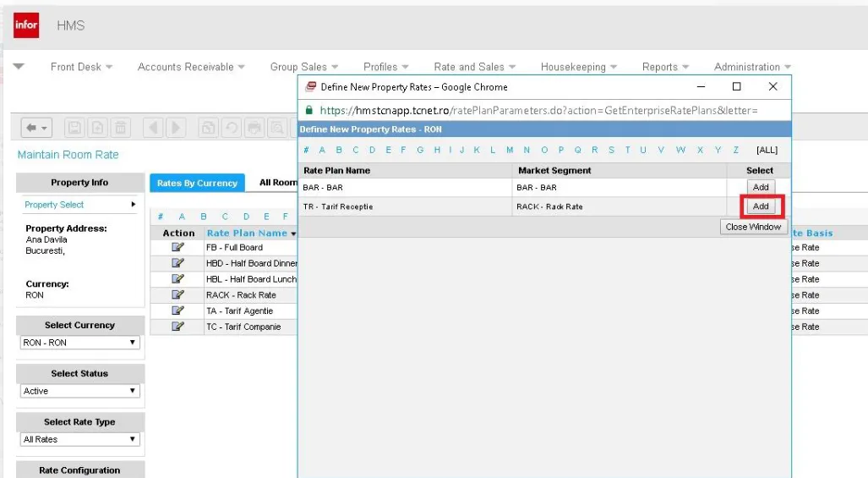Image resolution: width=868 pixels, height=478 pixels.
Task: Select 'BAR - BAR' rate plan name cell
Action: 323,188
